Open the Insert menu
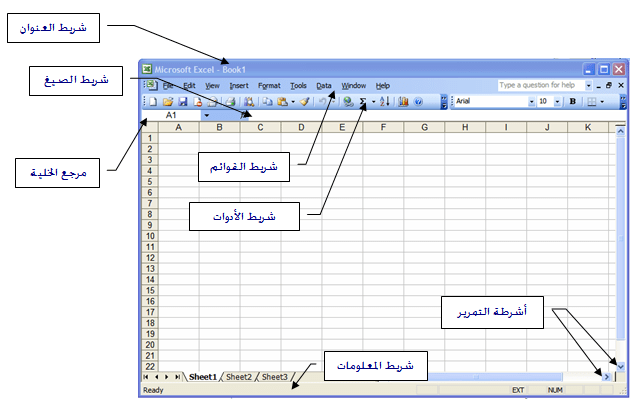The image size is (638, 406). [239, 86]
